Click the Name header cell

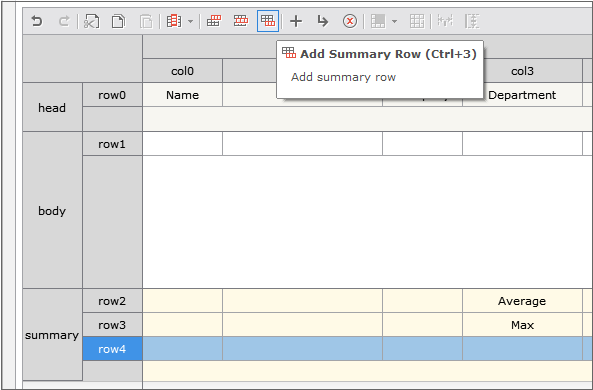(183, 95)
